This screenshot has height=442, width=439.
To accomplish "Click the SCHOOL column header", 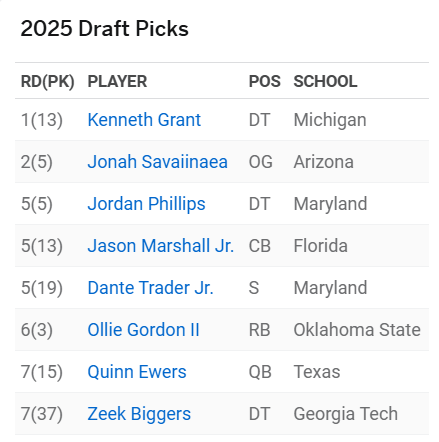I will pyautogui.click(x=325, y=81).
